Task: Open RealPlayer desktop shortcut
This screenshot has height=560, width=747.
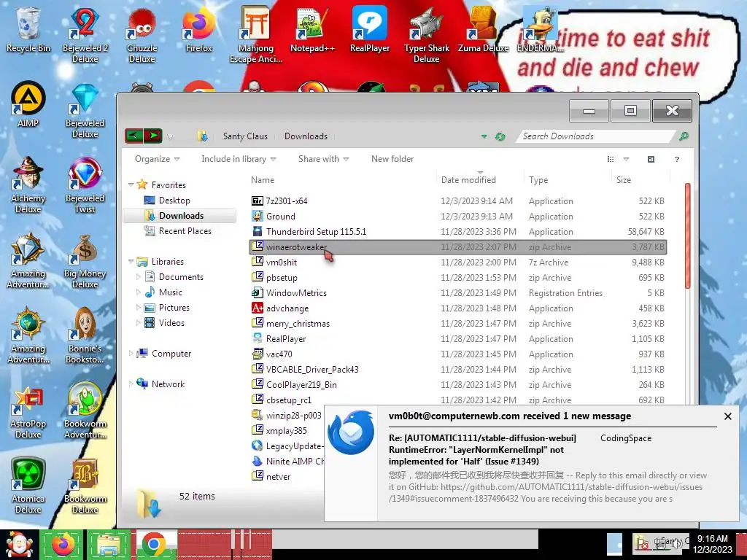Action: pyautogui.click(x=370, y=29)
